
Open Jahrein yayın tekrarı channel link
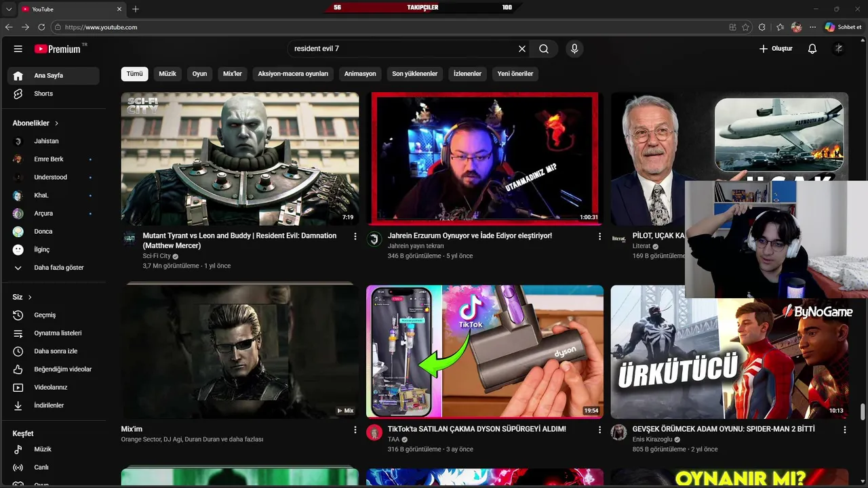tap(416, 246)
